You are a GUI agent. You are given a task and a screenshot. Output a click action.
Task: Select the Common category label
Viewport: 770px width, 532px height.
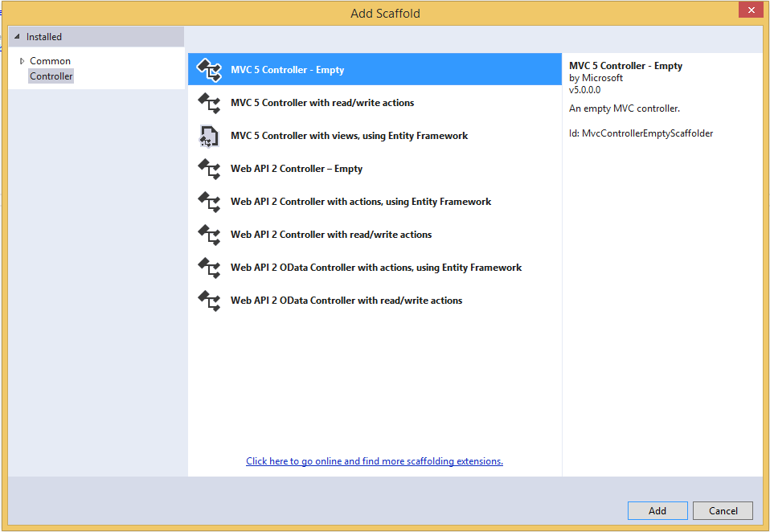coord(51,61)
